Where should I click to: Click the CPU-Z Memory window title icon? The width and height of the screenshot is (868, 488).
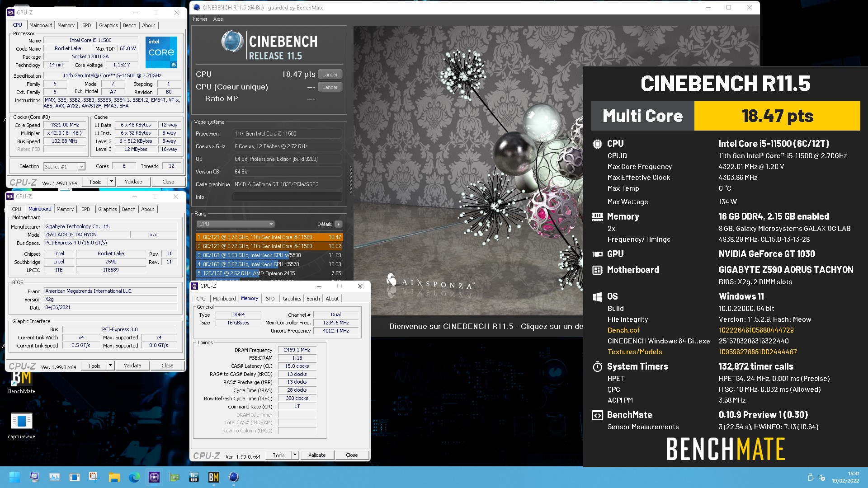(194, 286)
